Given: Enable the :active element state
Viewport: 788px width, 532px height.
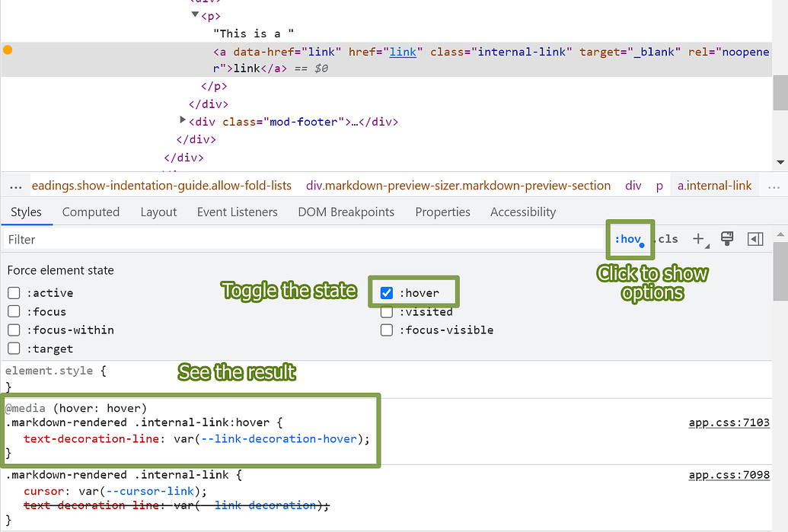Looking at the screenshot, I should pos(13,292).
